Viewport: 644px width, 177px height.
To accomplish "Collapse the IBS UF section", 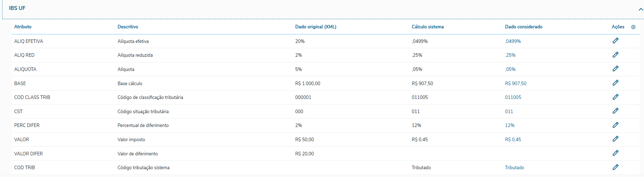I will click(640, 10).
